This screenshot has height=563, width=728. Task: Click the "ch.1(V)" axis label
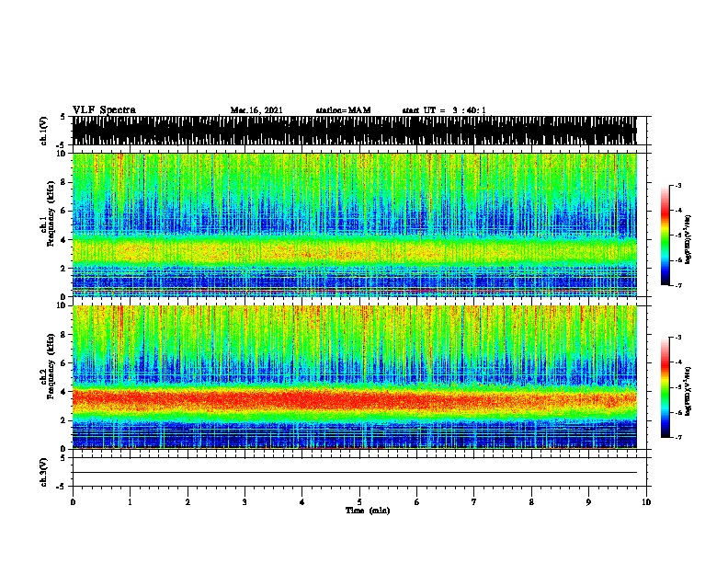coord(44,131)
